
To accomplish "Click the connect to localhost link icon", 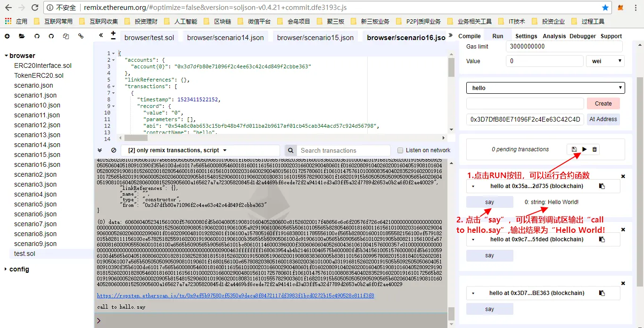I will click(x=81, y=36).
